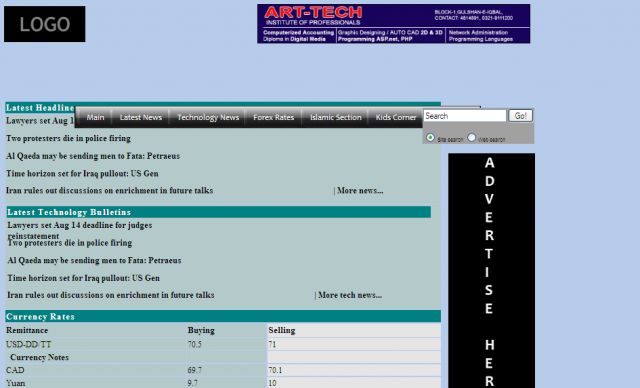Select the USD selling value 71
The height and width of the screenshot is (388, 640).
(x=272, y=344)
